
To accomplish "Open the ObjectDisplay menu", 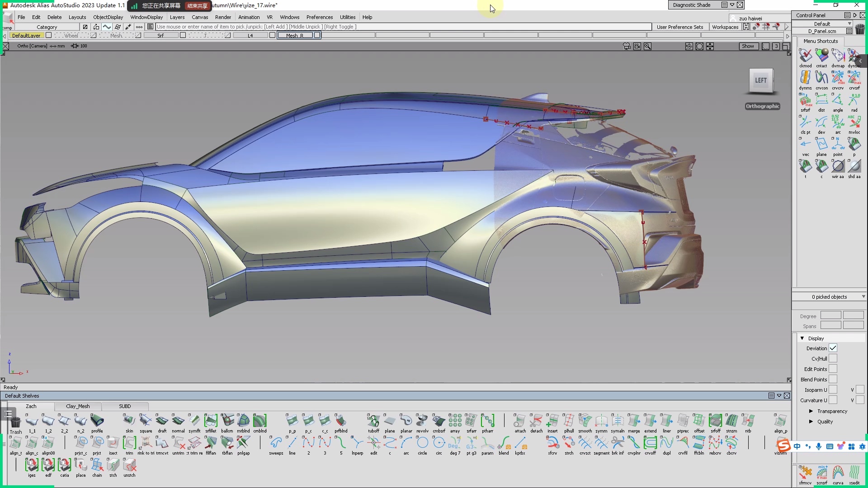I will (108, 17).
